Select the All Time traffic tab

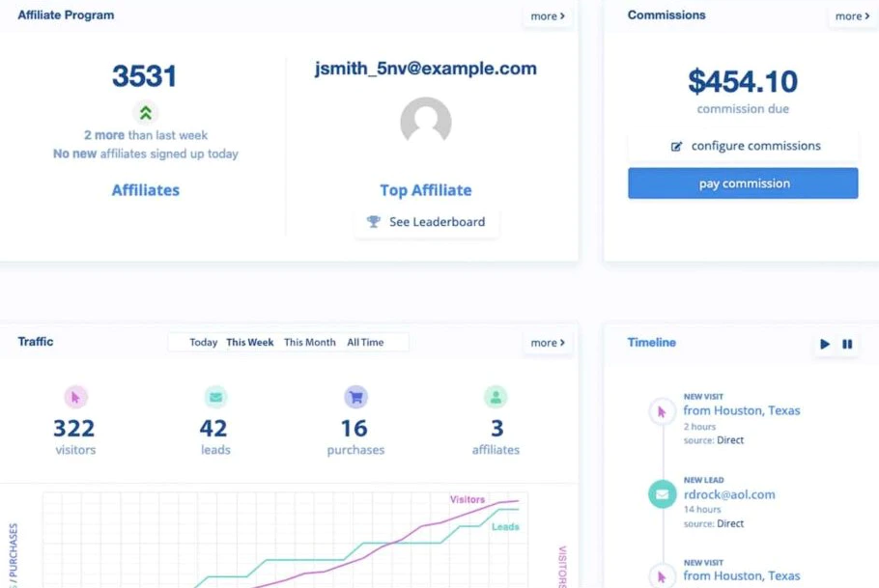coord(365,342)
